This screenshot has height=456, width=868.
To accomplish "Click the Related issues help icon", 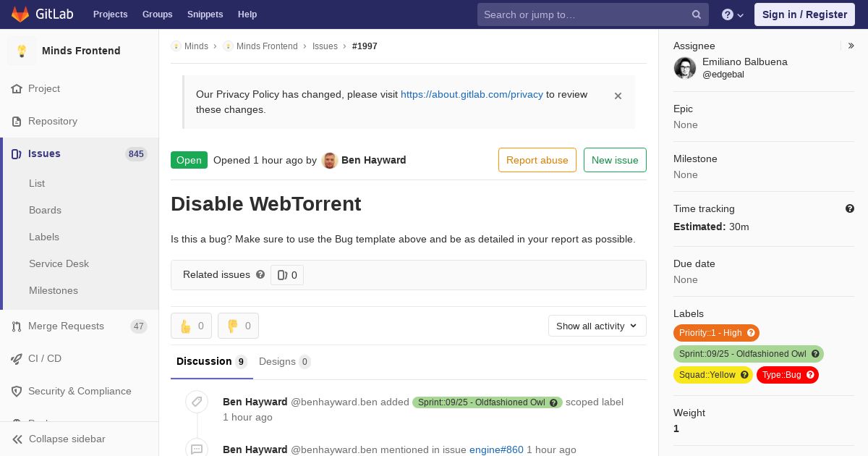I will [x=260, y=274].
